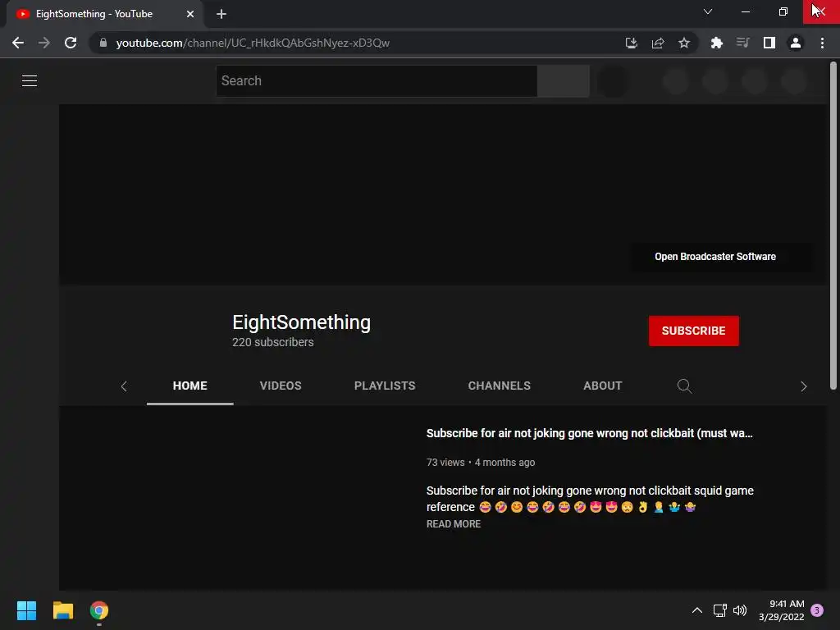Image resolution: width=840 pixels, height=630 pixels.
Task: Open media controls icon in toolbar
Action: (743, 43)
